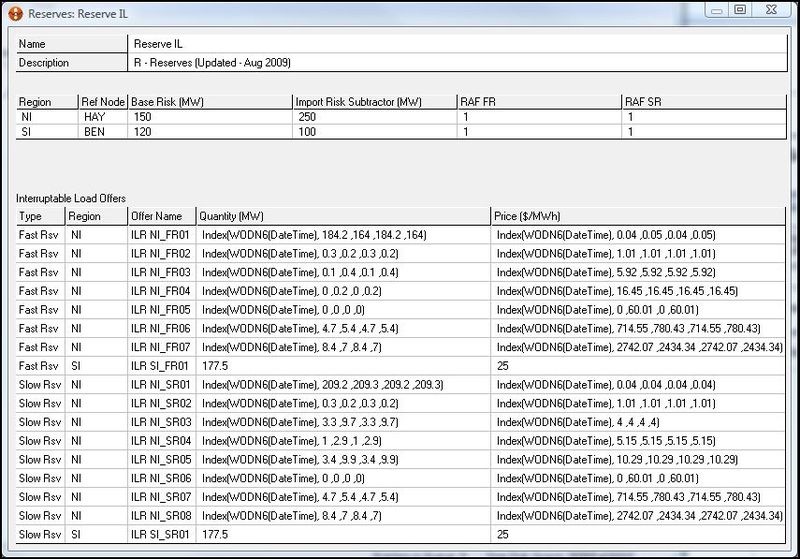Select offer 'ILR SI_SR01'
This screenshot has height=559, width=800.
162,535
